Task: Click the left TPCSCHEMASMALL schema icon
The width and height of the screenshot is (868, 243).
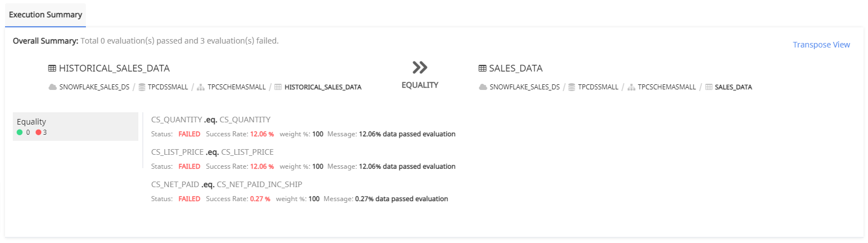Action: coord(201,87)
